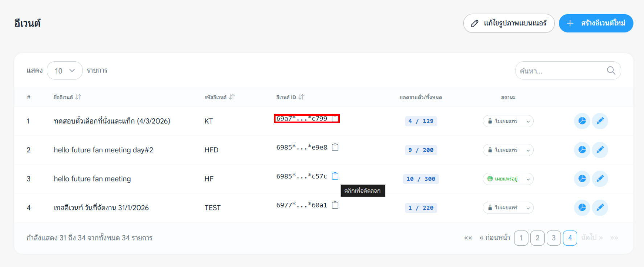644x267 pixels.
Task: Open statistics chart for HFD event
Action: 582,150
